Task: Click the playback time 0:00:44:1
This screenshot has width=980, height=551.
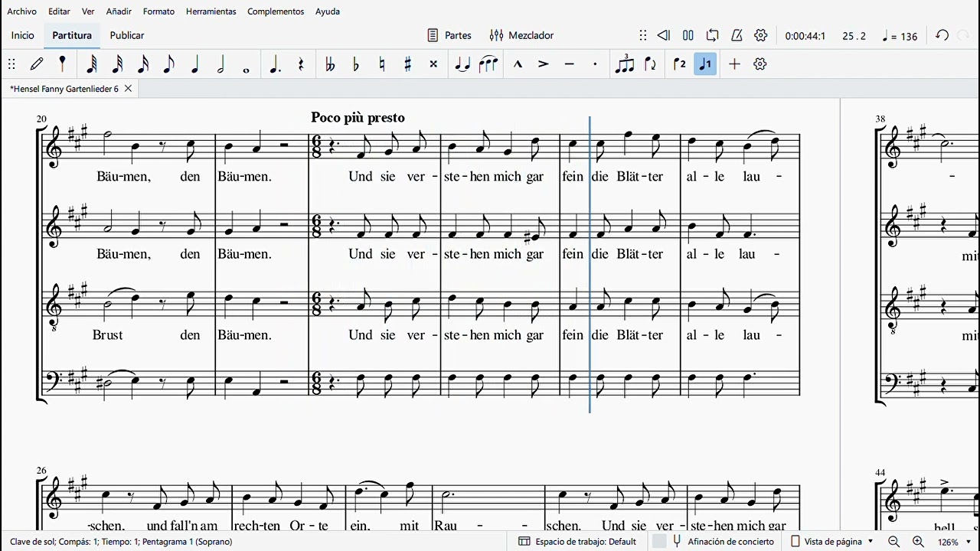Action: pos(805,36)
